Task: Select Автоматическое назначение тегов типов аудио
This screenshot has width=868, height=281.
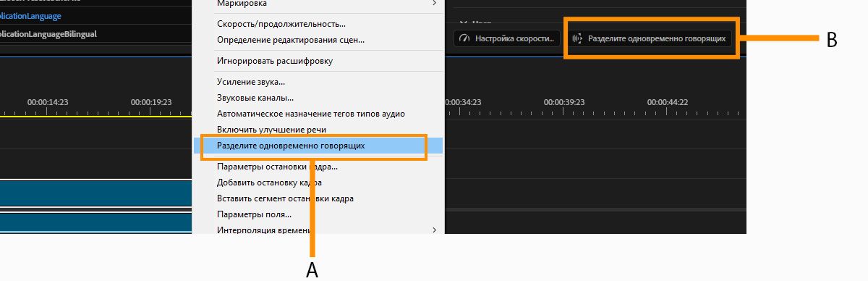Action: click(x=318, y=114)
